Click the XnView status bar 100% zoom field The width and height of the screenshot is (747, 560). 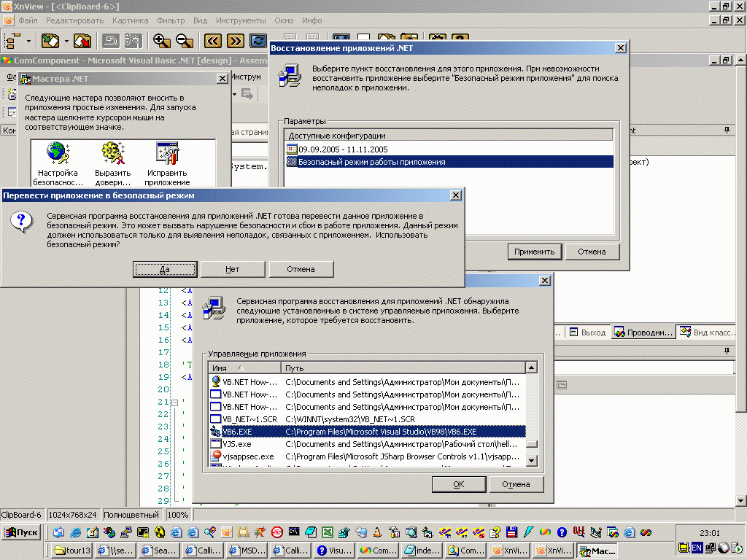click(x=178, y=515)
